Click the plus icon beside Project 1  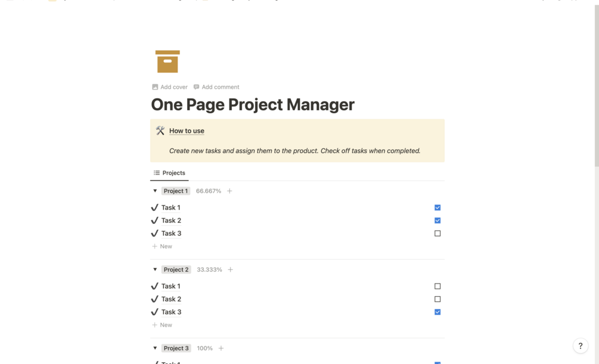[x=229, y=191]
